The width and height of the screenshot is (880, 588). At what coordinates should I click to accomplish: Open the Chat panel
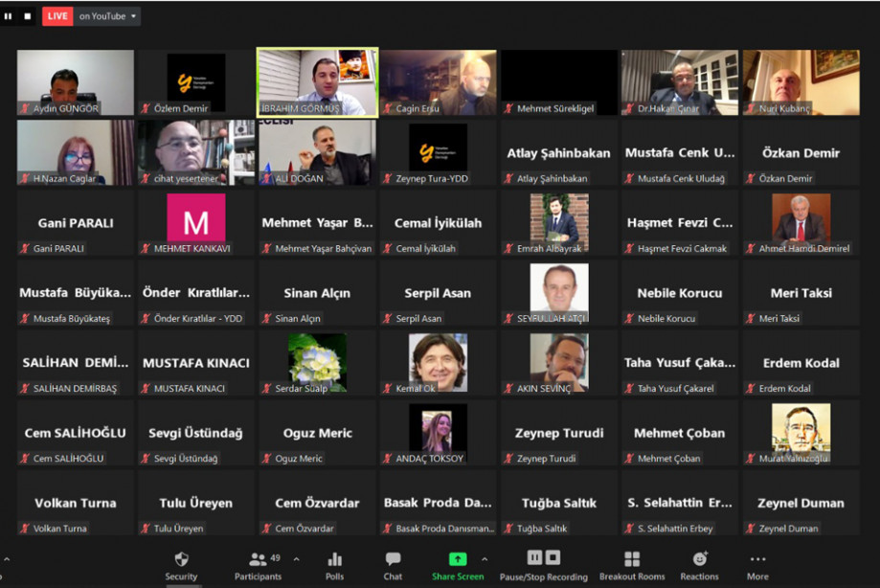[x=393, y=563]
